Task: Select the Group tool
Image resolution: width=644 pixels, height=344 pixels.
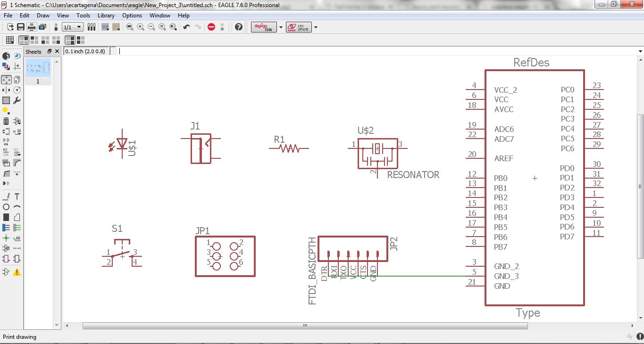Action: pyautogui.click(x=6, y=100)
